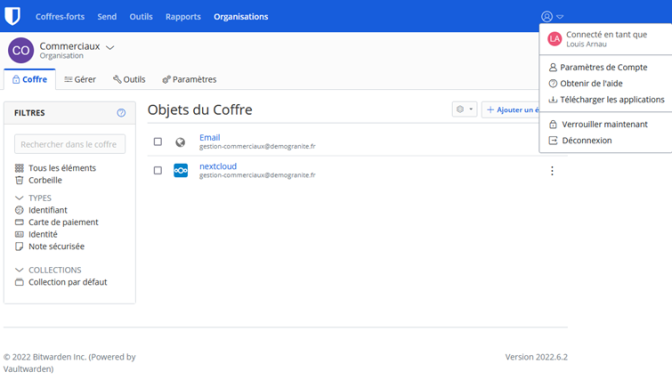Viewport: 672px width, 380px height.
Task: Open the user account profile icon
Action: [547, 16]
